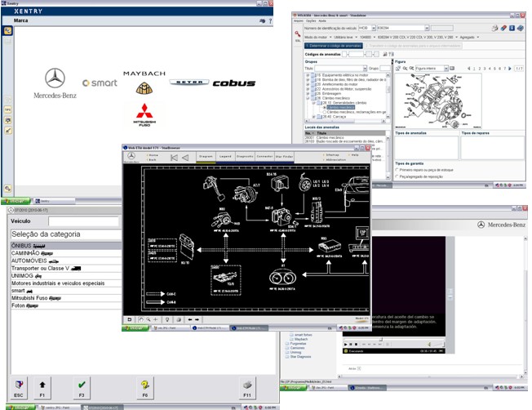Screen dimensions: 532x410
Task: Click the previous page triangle in Web ETM
Action: [185, 158]
